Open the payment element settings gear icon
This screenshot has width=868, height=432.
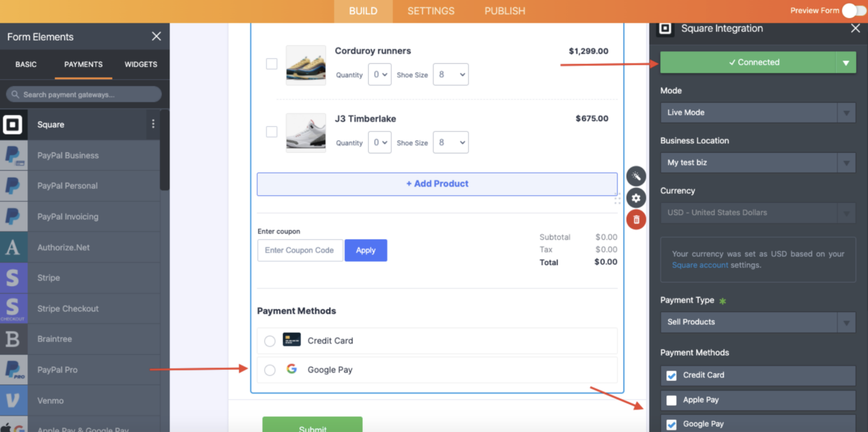point(636,198)
